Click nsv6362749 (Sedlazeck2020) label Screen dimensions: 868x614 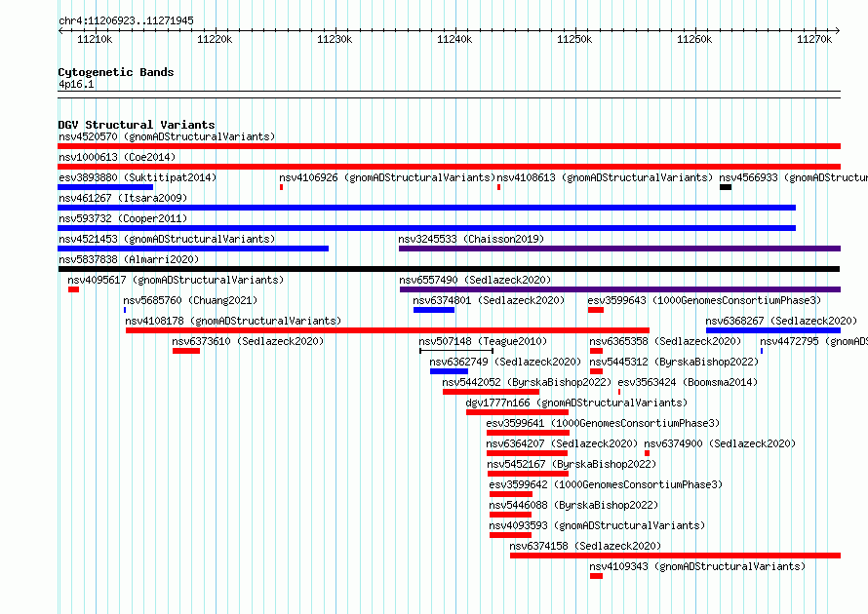point(505,362)
